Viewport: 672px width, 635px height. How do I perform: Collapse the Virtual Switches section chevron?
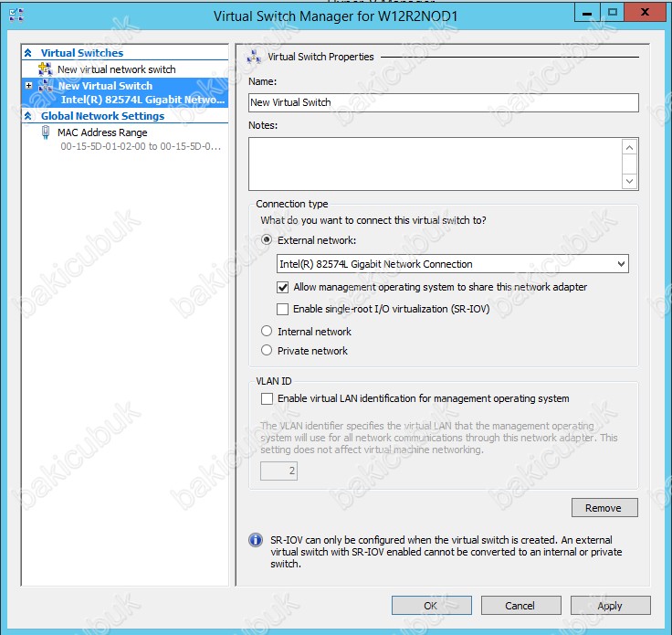coord(28,53)
